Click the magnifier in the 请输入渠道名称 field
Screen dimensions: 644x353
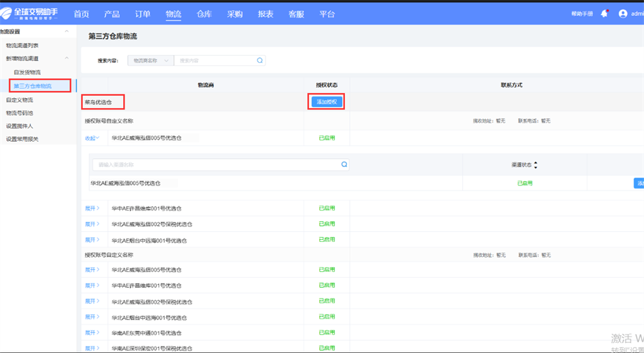coord(344,165)
